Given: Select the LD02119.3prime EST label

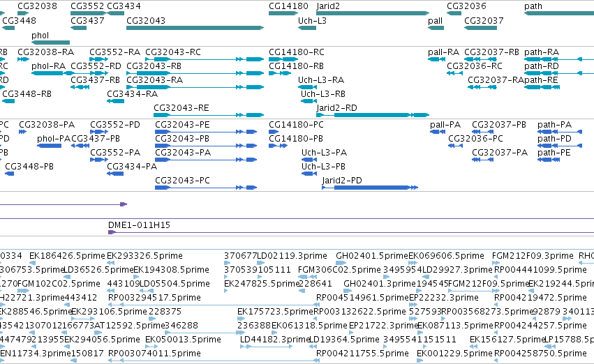Looking at the screenshot, I should pyautogui.click(x=292, y=256).
